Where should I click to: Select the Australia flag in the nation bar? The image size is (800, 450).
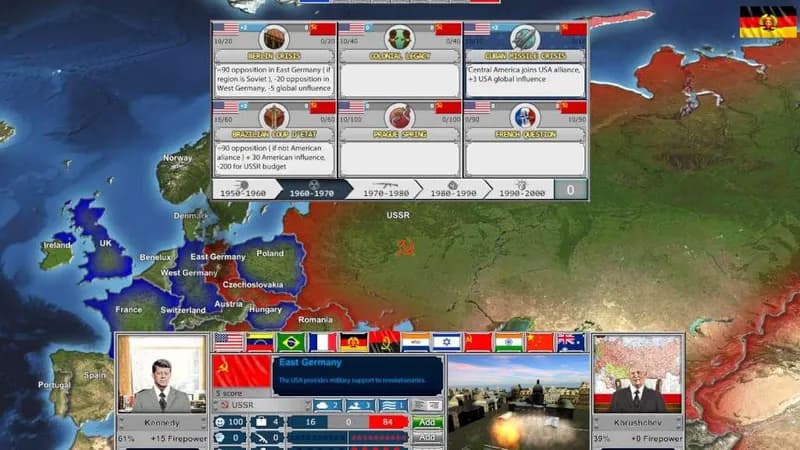[571, 342]
